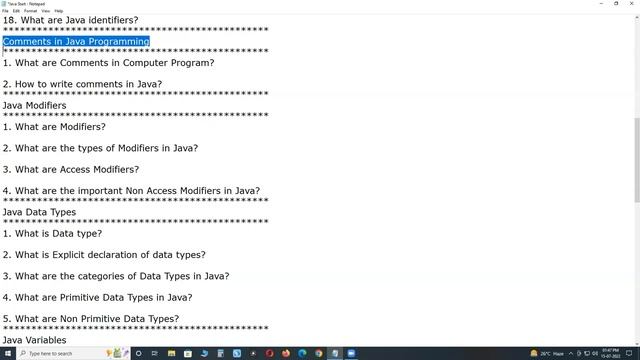Click the 'Java Data Types' heading
This screenshot has width=640, height=360.
pos(39,212)
